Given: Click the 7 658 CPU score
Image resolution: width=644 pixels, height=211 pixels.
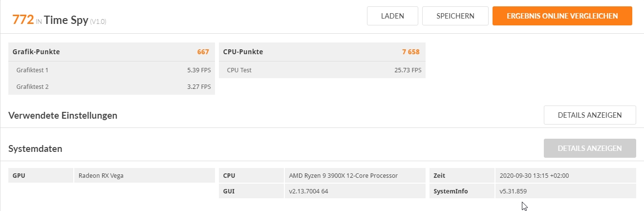Looking at the screenshot, I should tap(410, 52).
